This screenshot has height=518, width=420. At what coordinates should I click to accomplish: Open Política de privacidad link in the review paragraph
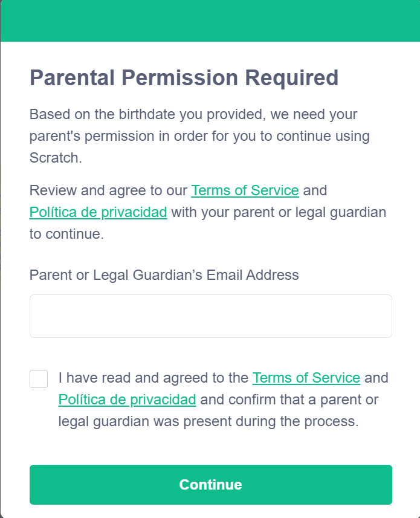(x=98, y=212)
